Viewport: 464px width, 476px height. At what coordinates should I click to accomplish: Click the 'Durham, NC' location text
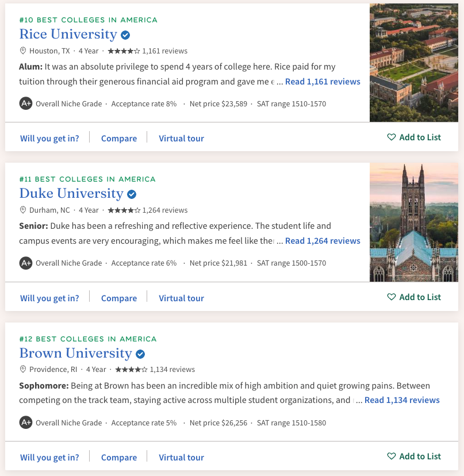49,210
